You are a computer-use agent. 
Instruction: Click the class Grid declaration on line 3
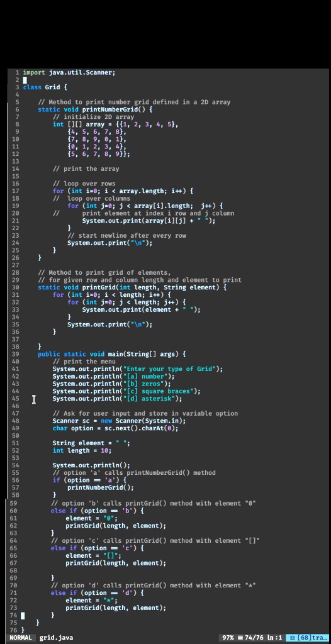[45, 87]
